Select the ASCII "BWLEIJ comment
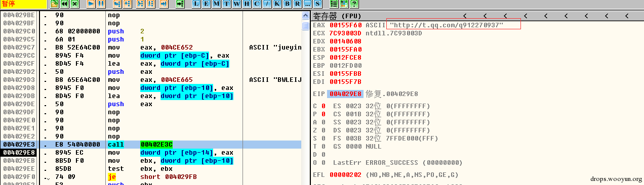 (x=275, y=80)
